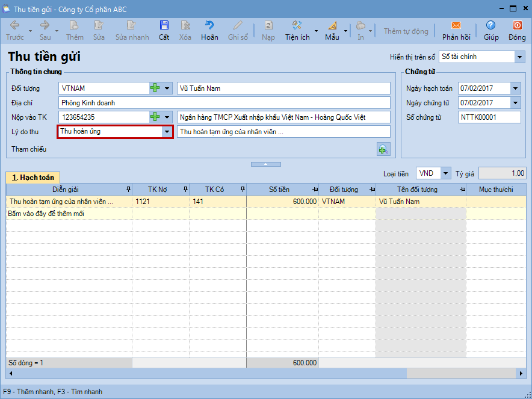
Task: Add new Đối tượng with plus icon
Action: (155, 88)
